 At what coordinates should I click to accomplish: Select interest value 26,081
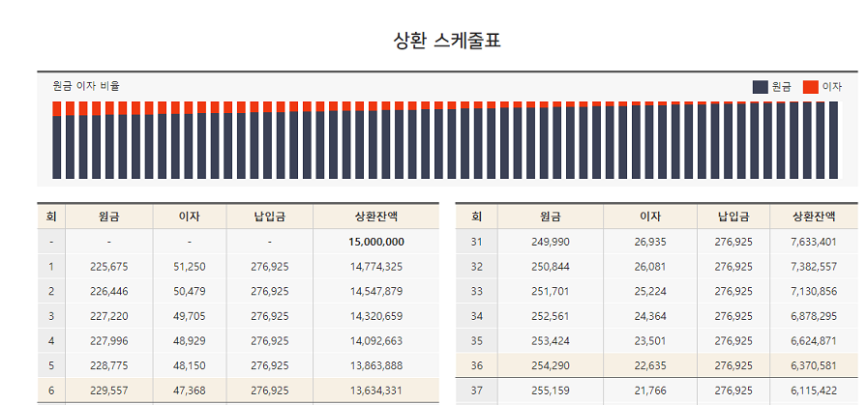[650, 267]
